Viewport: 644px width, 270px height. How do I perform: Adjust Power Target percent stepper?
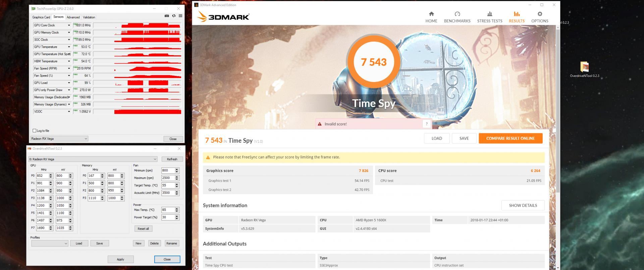(177, 217)
